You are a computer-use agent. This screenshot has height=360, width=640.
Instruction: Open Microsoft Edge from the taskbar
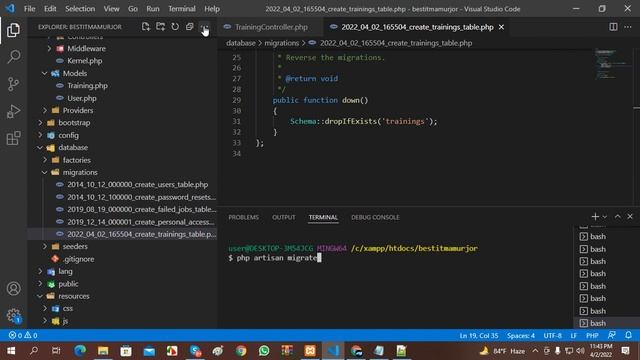80,351
